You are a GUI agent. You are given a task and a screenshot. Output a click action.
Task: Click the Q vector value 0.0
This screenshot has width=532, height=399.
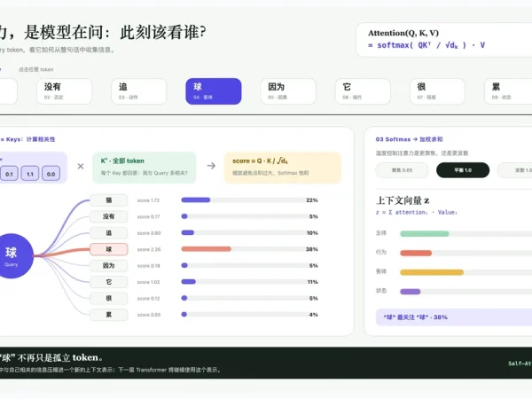(51, 174)
